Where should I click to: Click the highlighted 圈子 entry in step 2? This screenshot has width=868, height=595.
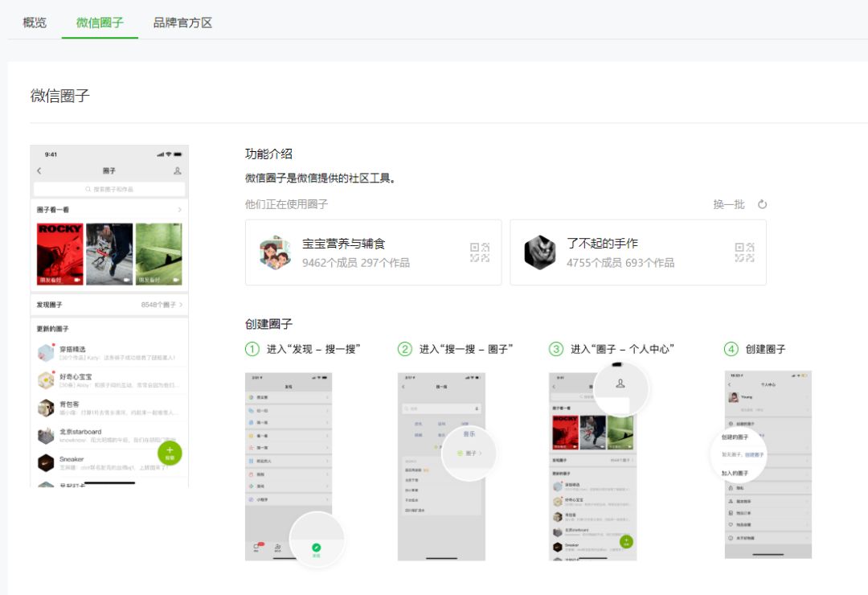tap(469, 453)
